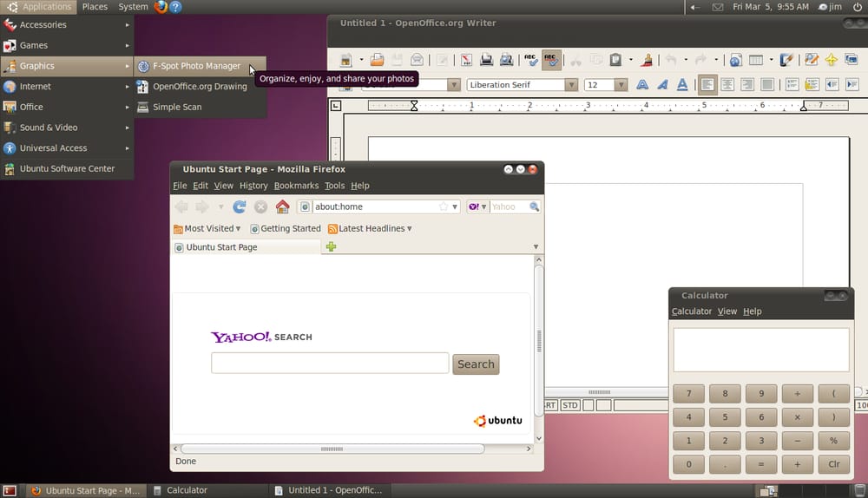Click the Yahoo search text field
This screenshot has height=498, width=868.
[x=330, y=364]
